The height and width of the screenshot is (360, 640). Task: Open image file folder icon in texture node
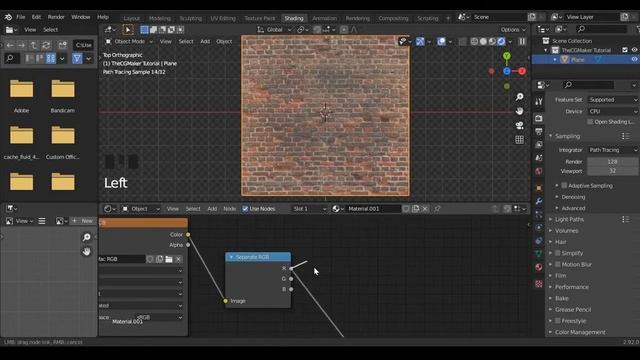pyautogui.click(x=169, y=259)
